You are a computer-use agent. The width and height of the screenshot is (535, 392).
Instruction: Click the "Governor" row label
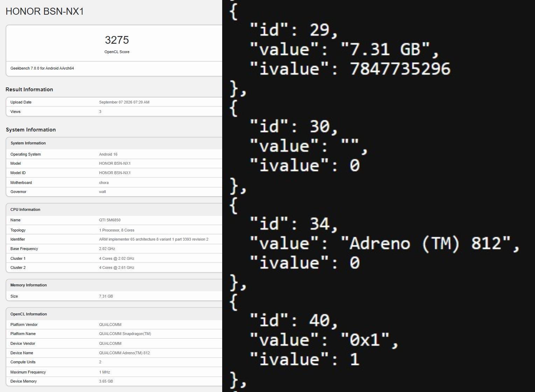click(18, 192)
